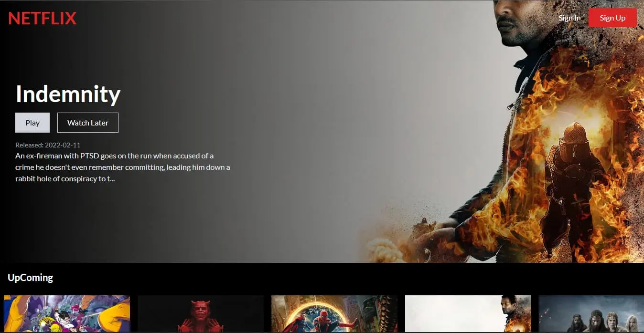Select the Indemnity title heading
This screenshot has height=333, width=644.
tap(68, 94)
